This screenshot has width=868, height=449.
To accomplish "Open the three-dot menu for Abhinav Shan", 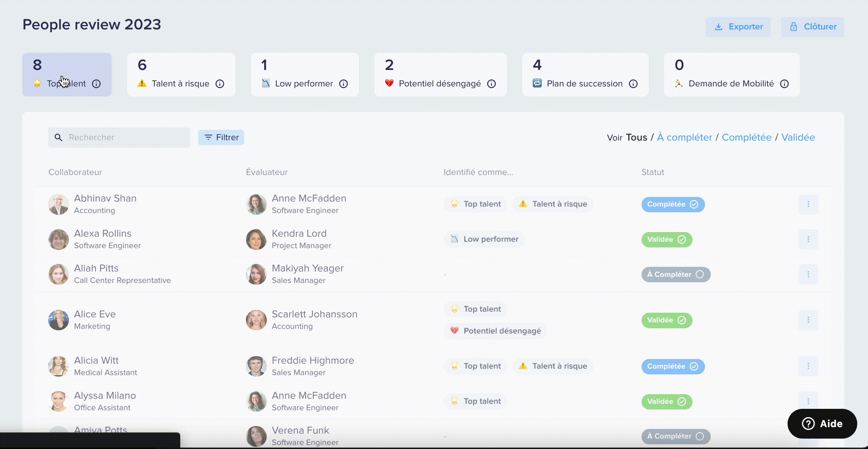I will 808,204.
